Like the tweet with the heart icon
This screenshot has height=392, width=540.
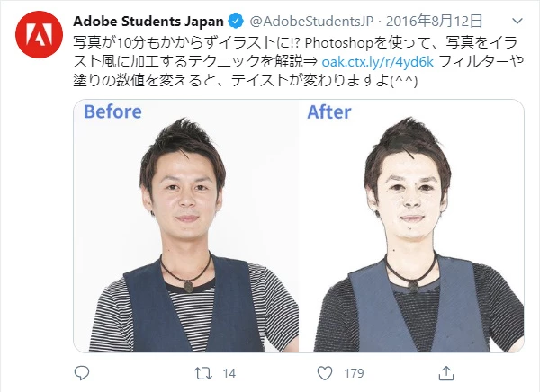point(325,373)
